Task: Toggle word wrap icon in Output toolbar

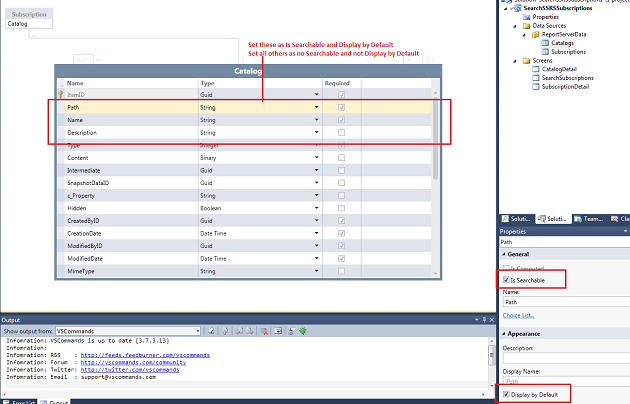Action: 278,331
